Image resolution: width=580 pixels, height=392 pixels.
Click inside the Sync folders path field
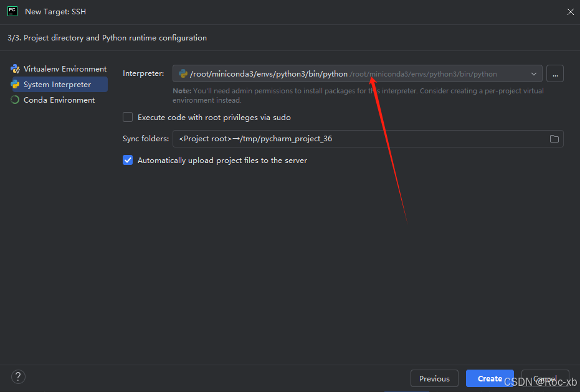tap(343, 138)
